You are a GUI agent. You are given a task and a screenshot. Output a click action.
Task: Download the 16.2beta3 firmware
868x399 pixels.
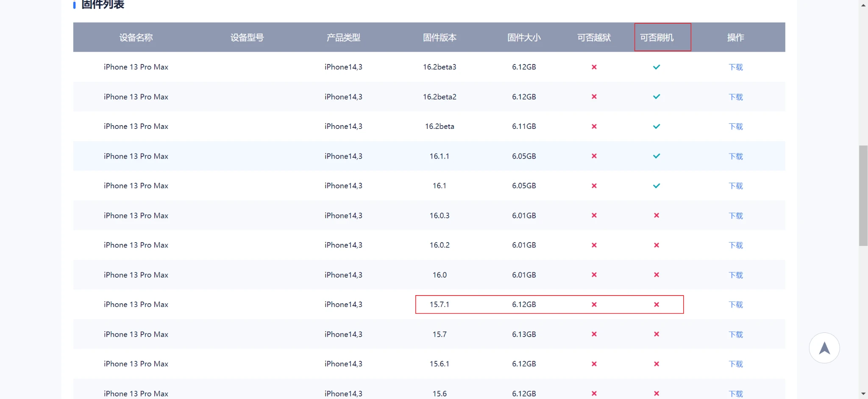coord(736,67)
